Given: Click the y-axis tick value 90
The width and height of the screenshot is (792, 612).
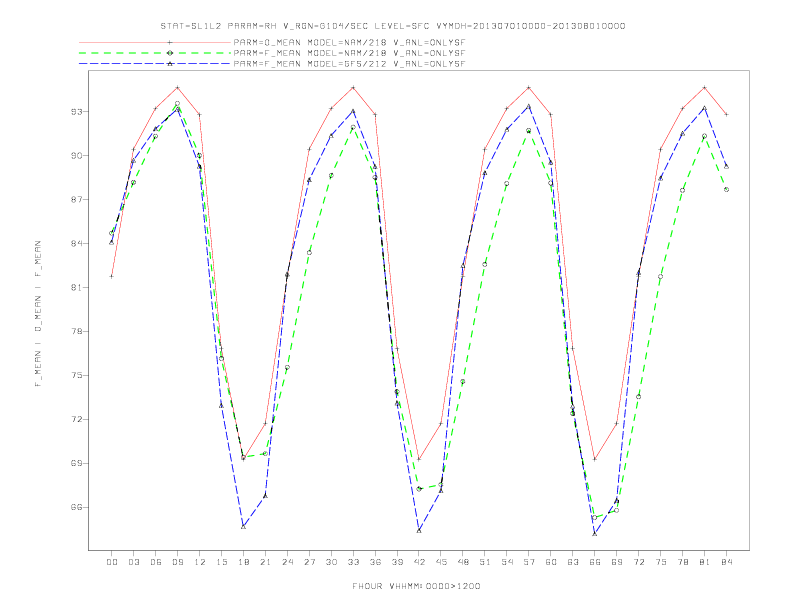Looking at the screenshot, I should click(x=76, y=156).
